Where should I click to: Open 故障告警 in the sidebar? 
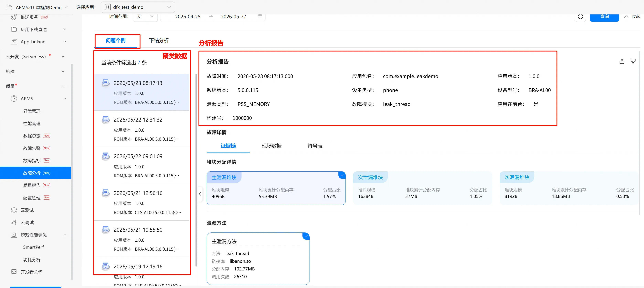pyautogui.click(x=32, y=148)
